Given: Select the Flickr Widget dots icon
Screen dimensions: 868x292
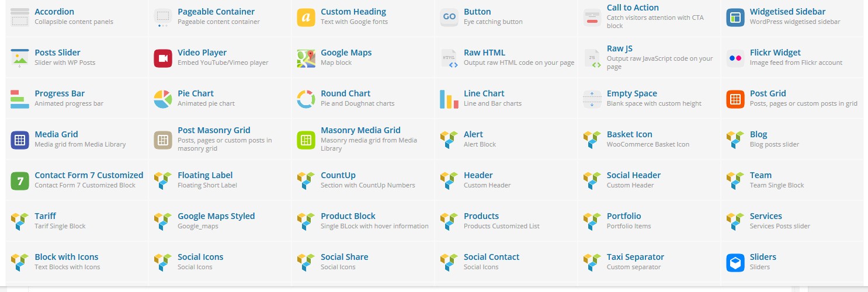Looking at the screenshot, I should pyautogui.click(x=735, y=58).
